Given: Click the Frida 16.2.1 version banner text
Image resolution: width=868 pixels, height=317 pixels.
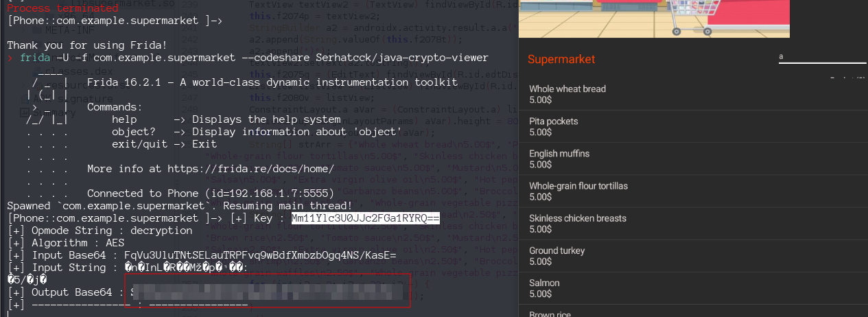Looking at the screenshot, I should click(272, 82).
